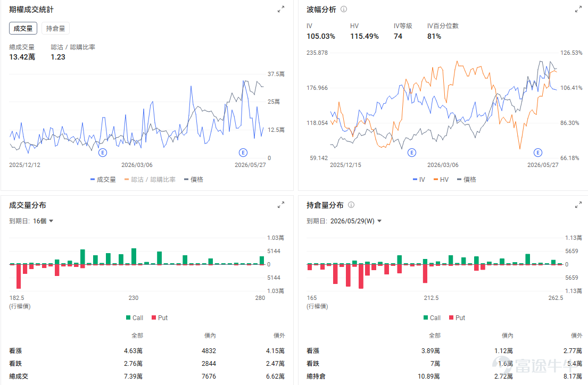The width and height of the screenshot is (588, 385).
Task: Click the 看漲 價外 value 4.15萬
Action: click(275, 351)
